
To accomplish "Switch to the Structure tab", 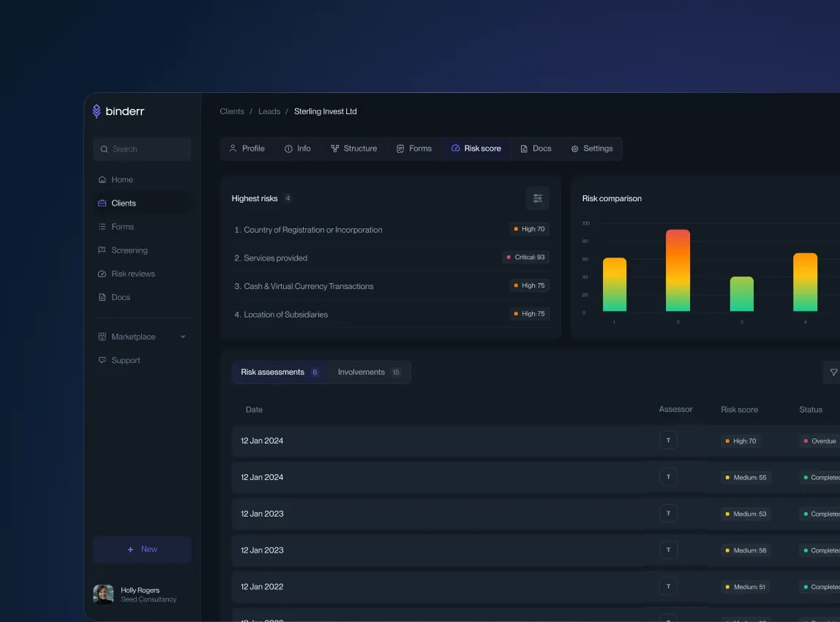I will (x=353, y=149).
